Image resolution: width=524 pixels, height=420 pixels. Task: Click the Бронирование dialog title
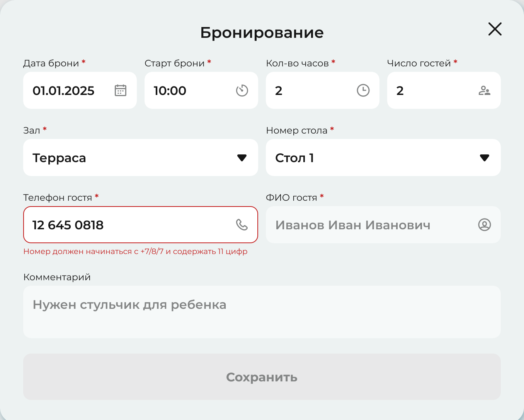click(262, 33)
